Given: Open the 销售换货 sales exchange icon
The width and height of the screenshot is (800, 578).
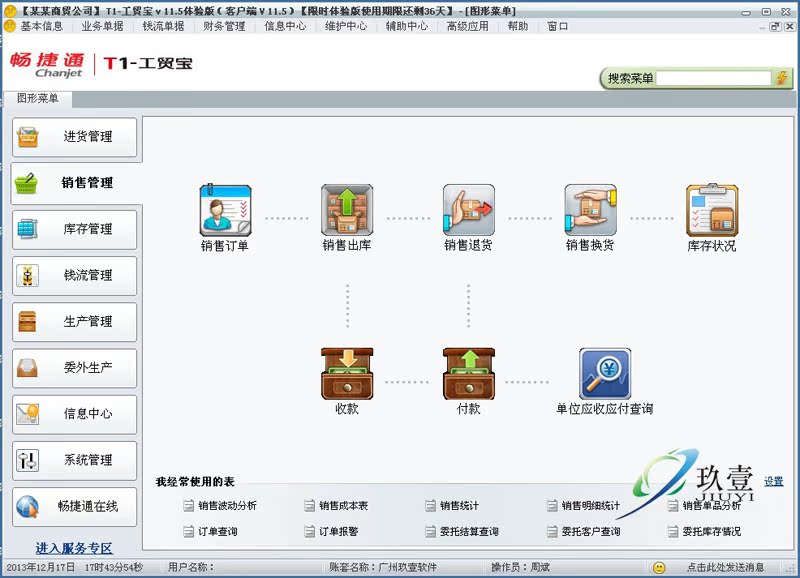Looking at the screenshot, I should coord(590,211).
